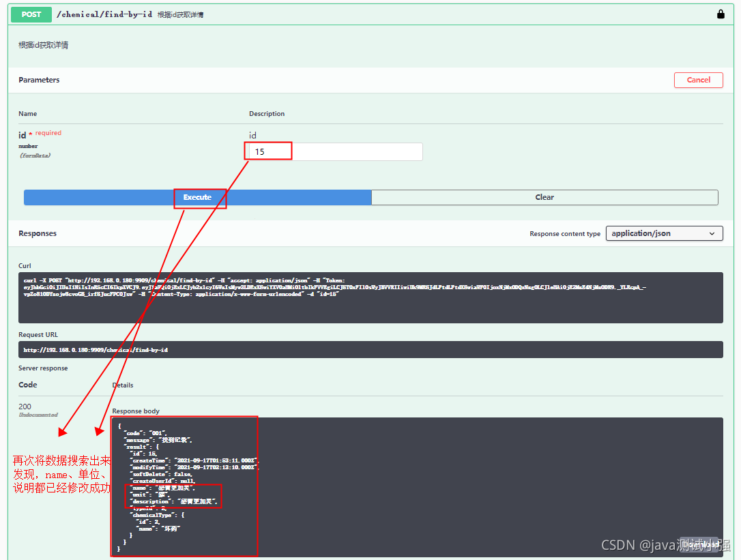Click the Responses section header
This screenshot has height=560, width=741.
[x=38, y=233]
